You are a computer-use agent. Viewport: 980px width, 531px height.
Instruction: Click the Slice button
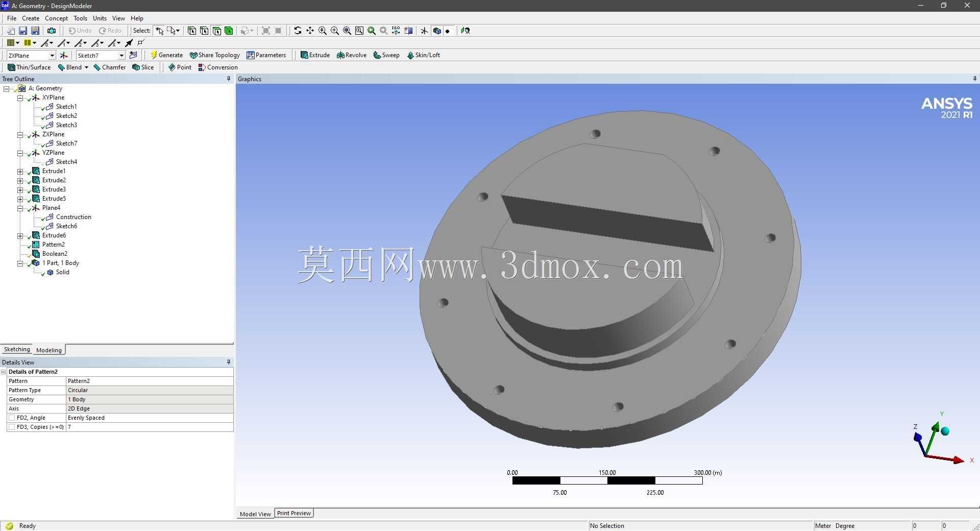click(143, 67)
